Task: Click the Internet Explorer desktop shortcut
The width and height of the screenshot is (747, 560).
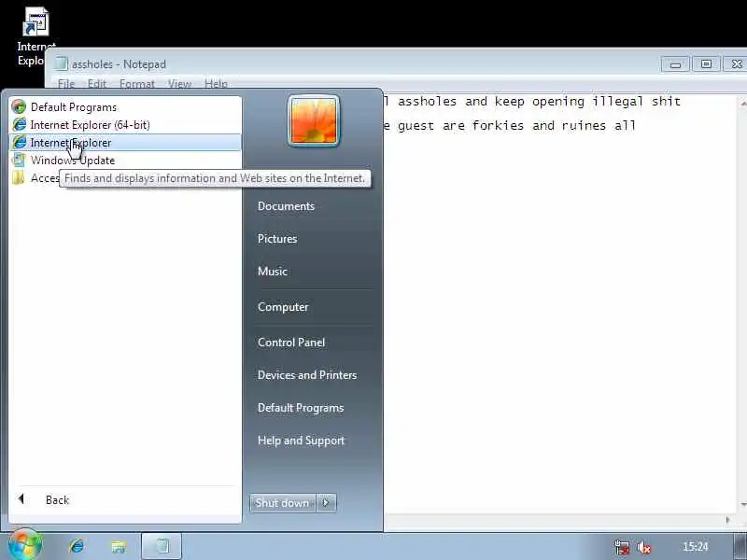Action: click(36, 35)
